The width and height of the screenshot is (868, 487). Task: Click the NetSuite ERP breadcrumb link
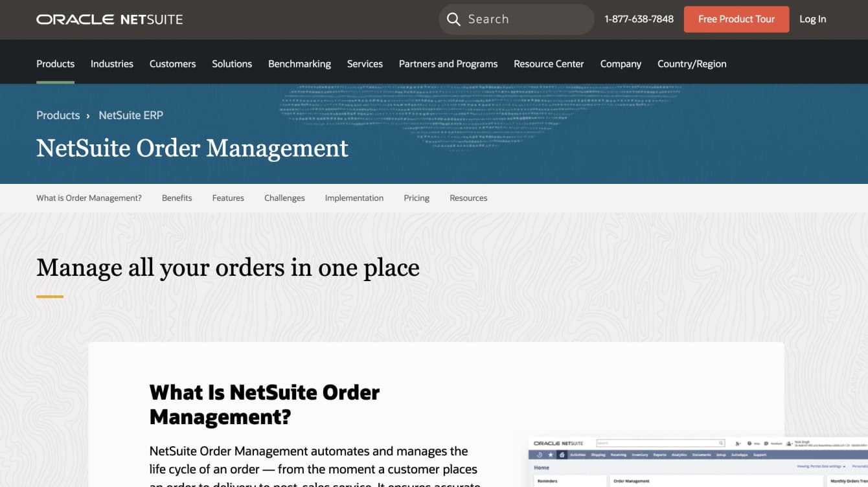pos(131,115)
